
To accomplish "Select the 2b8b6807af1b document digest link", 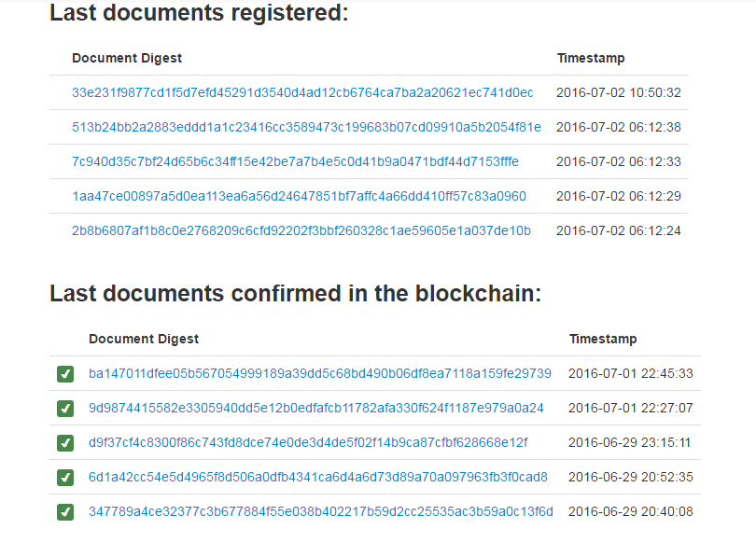I will (x=301, y=230).
